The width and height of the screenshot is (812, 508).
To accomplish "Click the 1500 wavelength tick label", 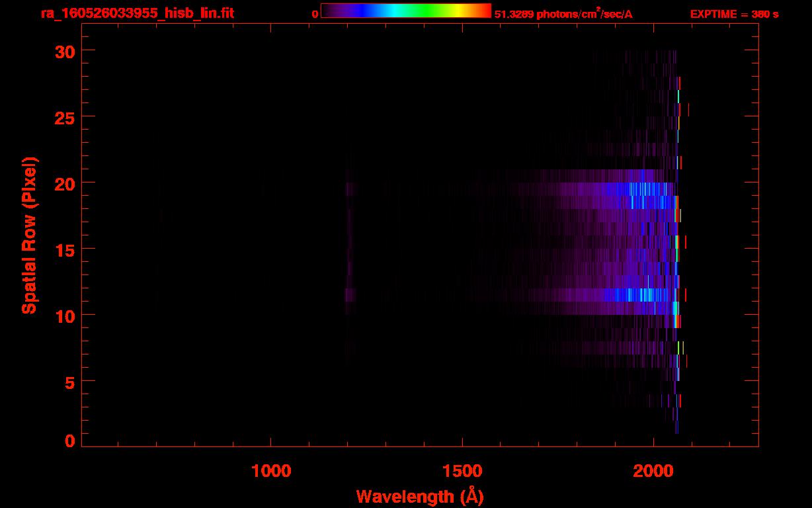I will 462,471.
